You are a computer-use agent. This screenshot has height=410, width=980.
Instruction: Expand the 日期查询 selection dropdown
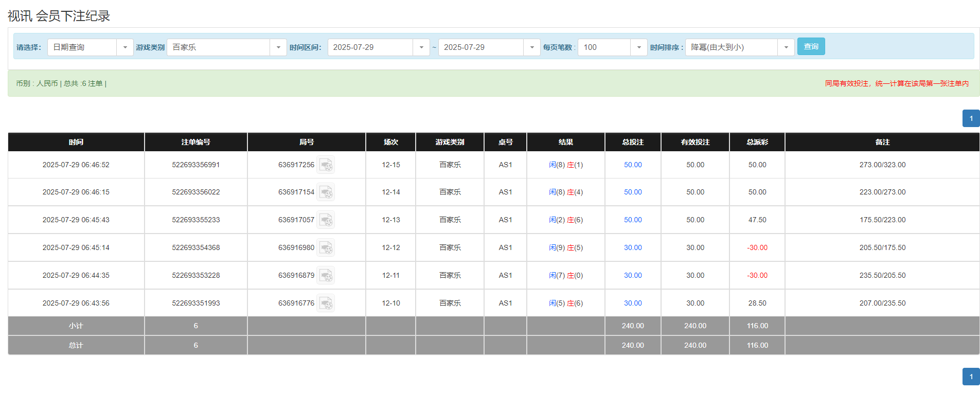pyautogui.click(x=124, y=47)
